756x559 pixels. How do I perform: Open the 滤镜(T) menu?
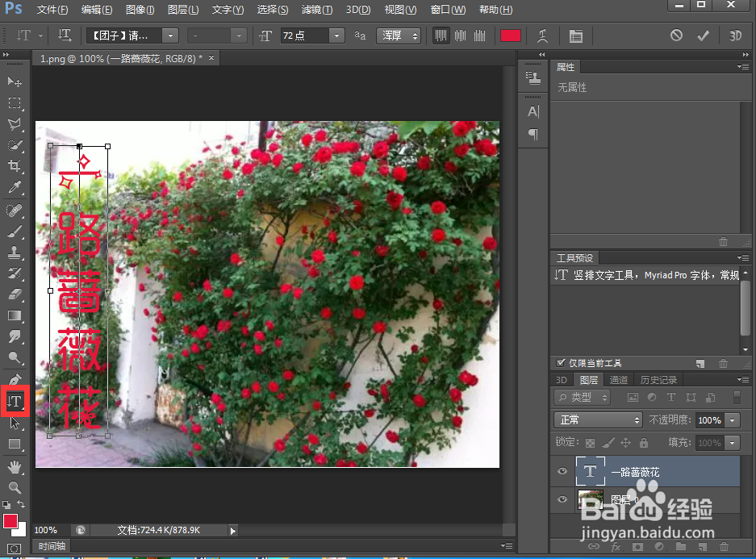(x=317, y=10)
